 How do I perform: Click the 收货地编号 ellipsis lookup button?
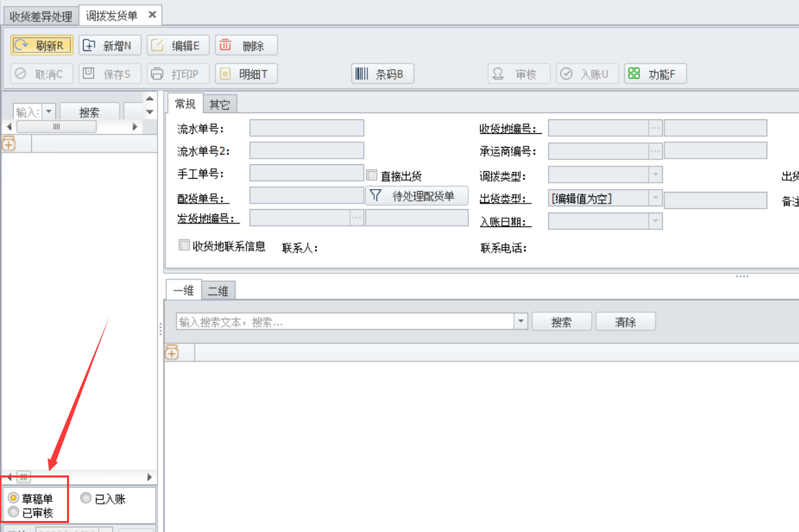pos(655,128)
